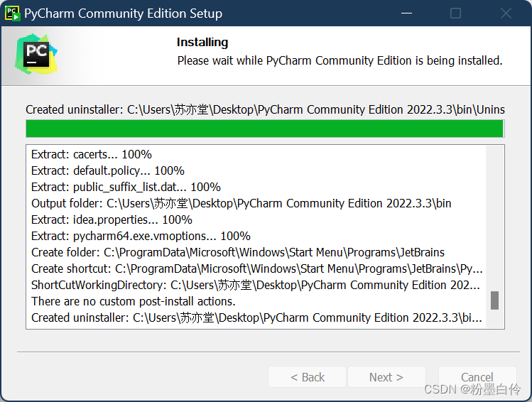Click the large PyCharm PC logo

point(36,54)
